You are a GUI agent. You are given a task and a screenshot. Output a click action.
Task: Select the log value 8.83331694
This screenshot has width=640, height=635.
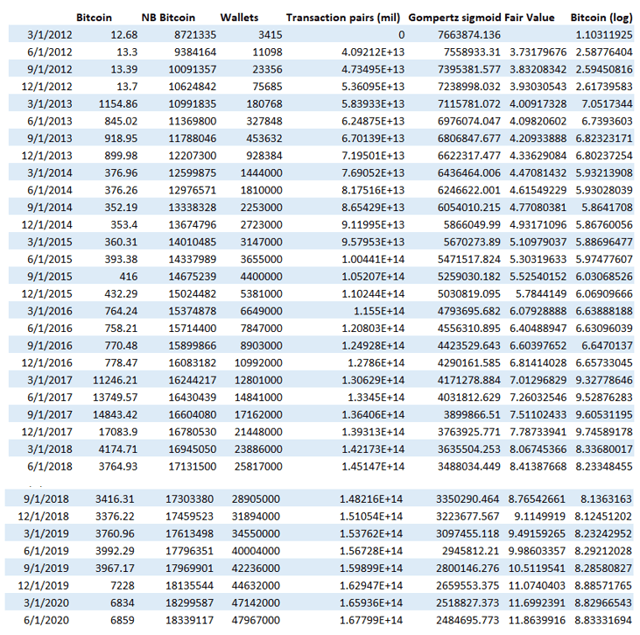[x=603, y=620]
